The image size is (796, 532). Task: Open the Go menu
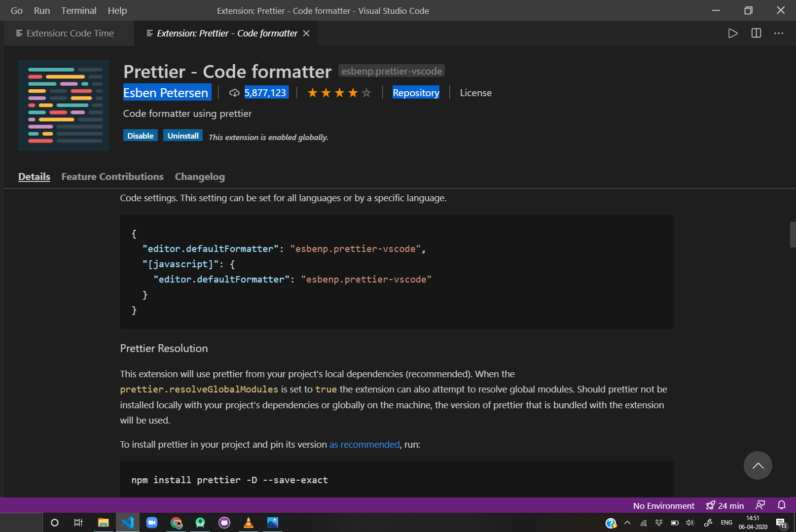[x=17, y=10]
